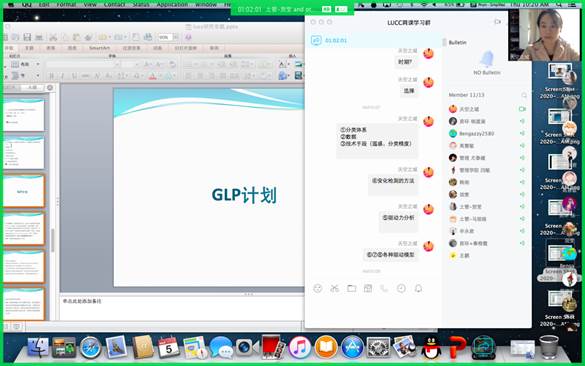This screenshot has height=366, width=585.
Task: Switch to the SmartArt ribbon tab
Action: (x=99, y=48)
